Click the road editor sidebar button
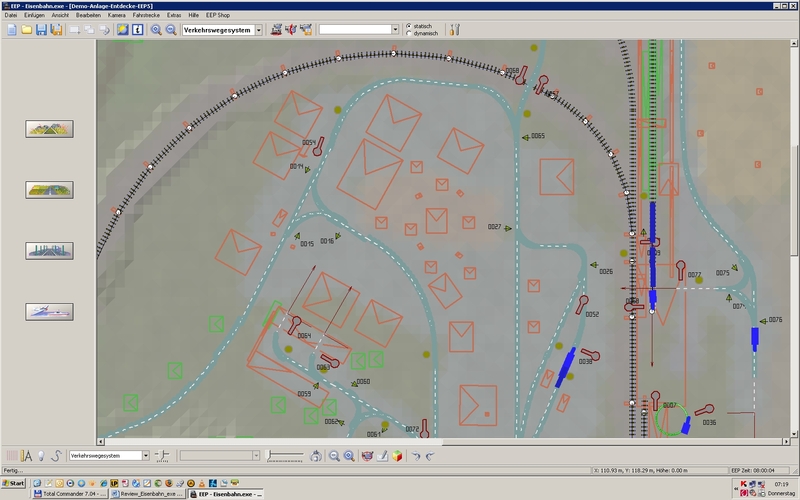800x500 pixels. [49, 190]
